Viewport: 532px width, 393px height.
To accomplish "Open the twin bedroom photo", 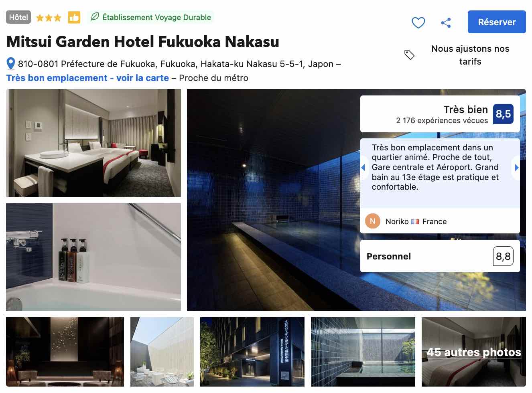I will tap(93, 143).
